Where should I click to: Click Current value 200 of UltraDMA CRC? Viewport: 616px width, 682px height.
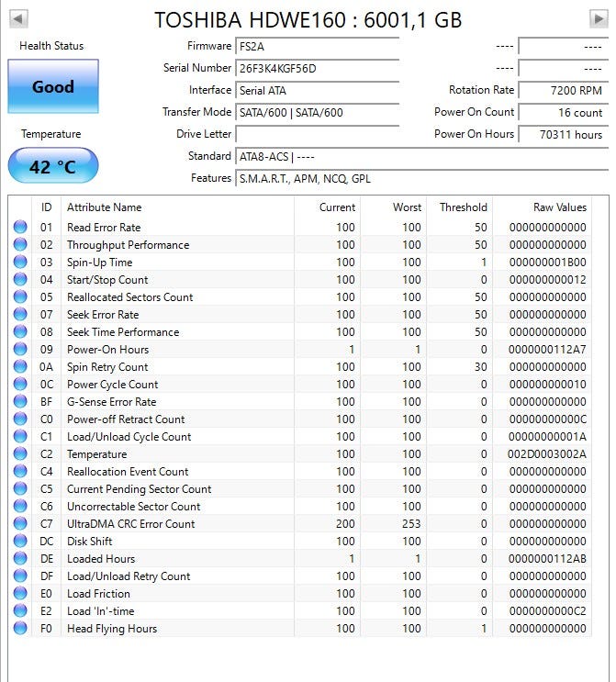345,524
